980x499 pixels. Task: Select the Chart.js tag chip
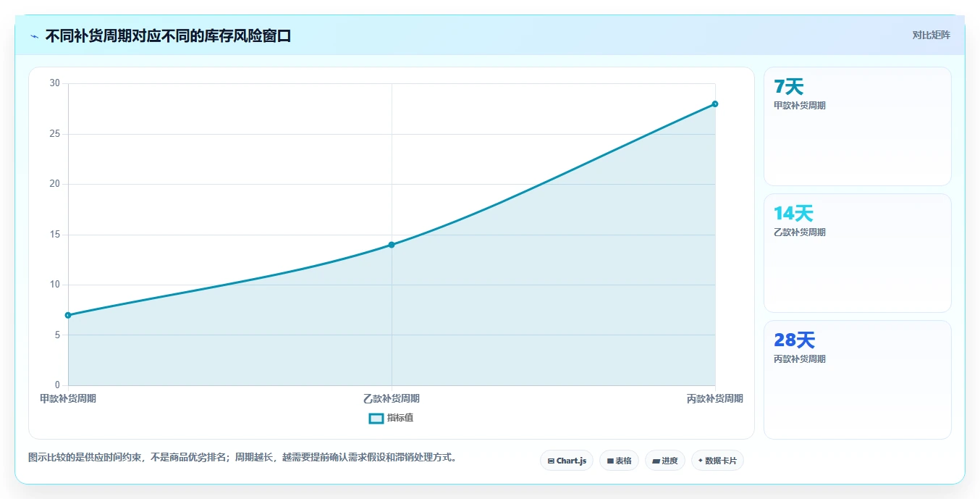coord(567,461)
